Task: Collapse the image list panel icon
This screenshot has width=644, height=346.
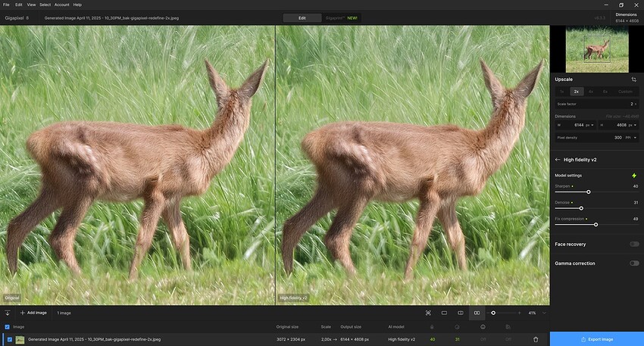Action: (x=8, y=313)
